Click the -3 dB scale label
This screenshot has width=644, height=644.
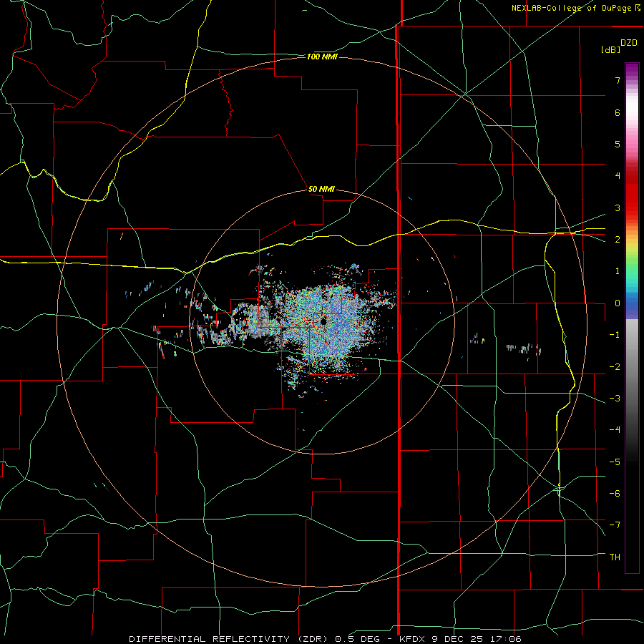(x=615, y=398)
